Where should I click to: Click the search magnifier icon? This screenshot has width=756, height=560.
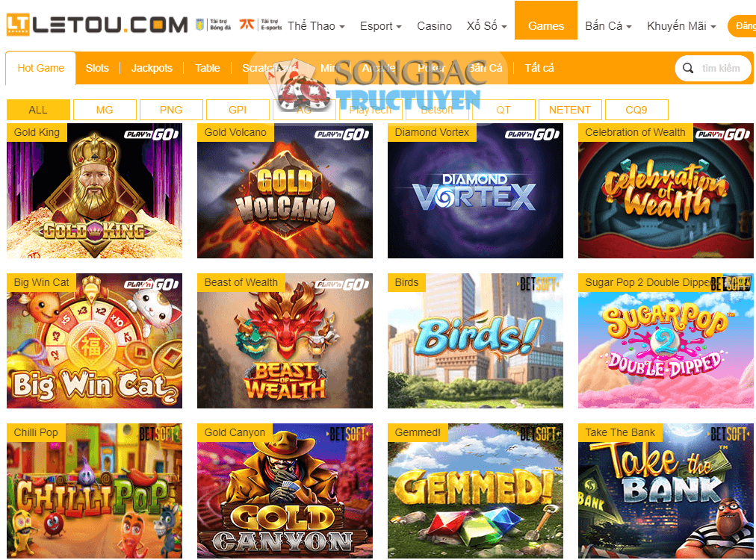point(688,69)
